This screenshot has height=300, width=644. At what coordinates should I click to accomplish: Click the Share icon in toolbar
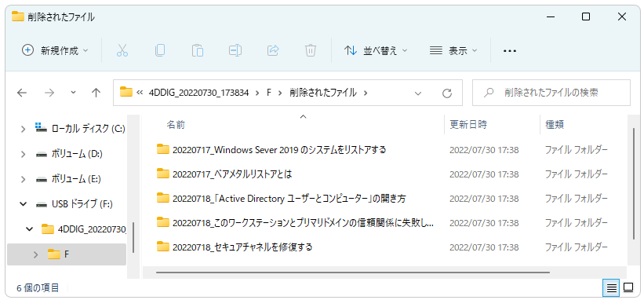(x=273, y=50)
